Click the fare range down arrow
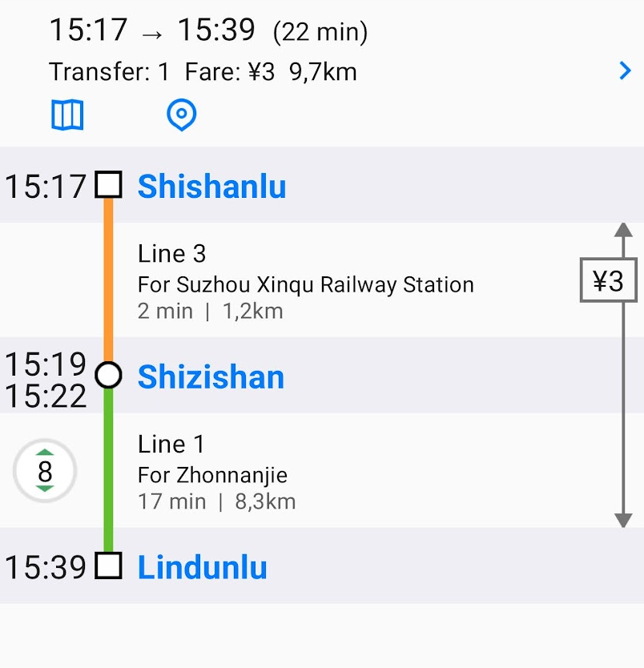644x668 pixels. [623, 521]
